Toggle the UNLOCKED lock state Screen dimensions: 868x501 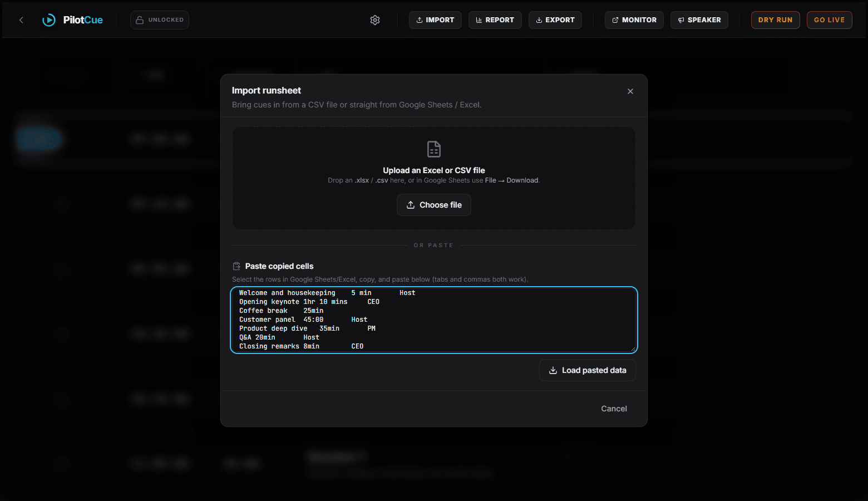[160, 20]
